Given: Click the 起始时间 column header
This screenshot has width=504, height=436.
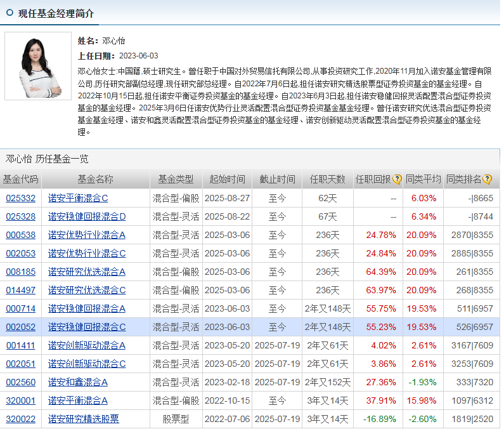Looking at the screenshot, I should click(x=227, y=179).
